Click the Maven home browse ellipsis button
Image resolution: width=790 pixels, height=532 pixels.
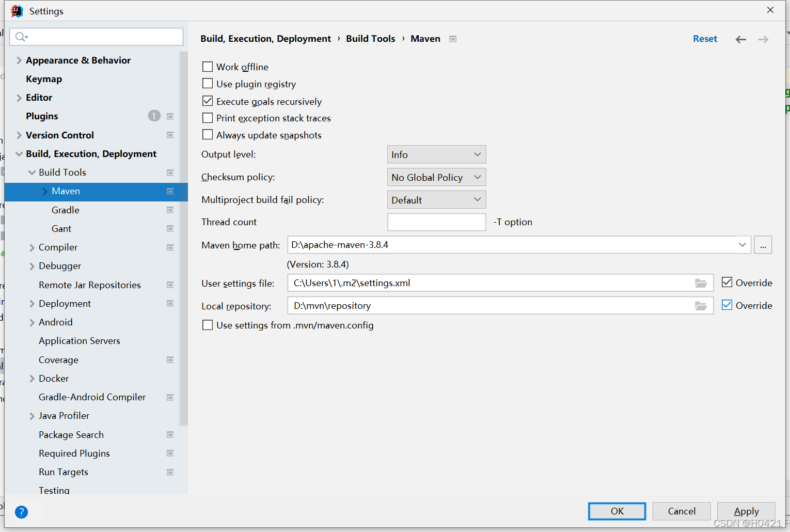[x=763, y=245]
